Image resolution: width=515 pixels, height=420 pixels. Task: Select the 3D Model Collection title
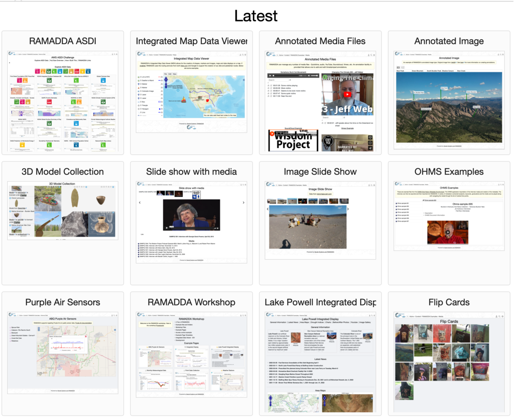click(62, 172)
